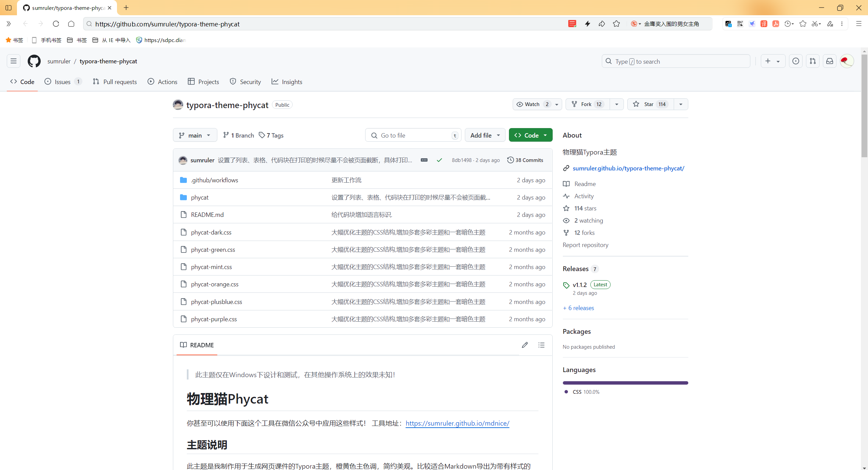Click the green commit status checkmark
Image resolution: width=868 pixels, height=470 pixels.
click(439, 160)
